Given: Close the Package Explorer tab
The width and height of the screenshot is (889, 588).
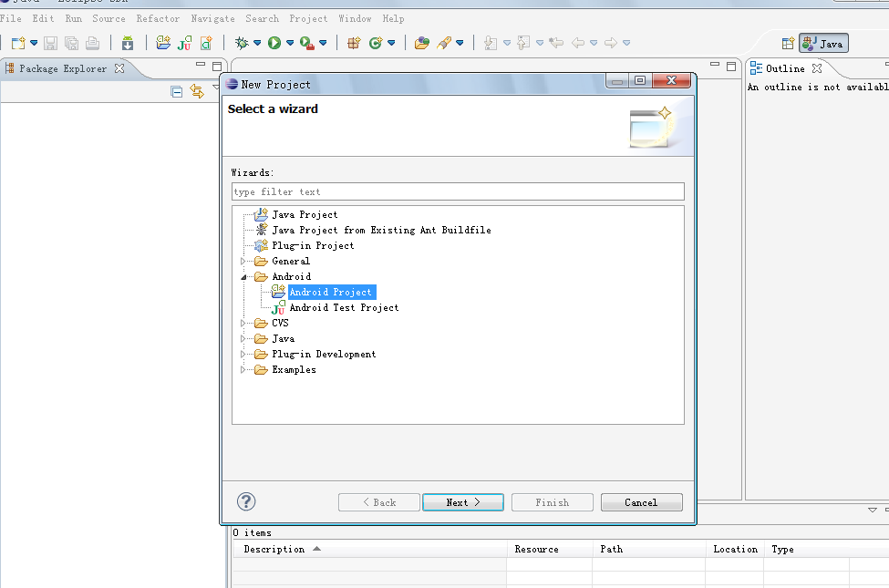Looking at the screenshot, I should click(119, 68).
